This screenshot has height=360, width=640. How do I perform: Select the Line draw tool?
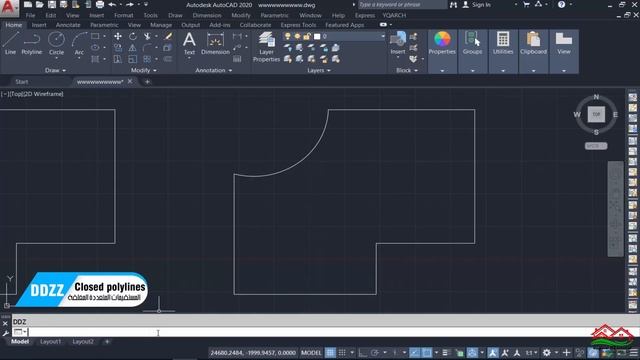click(x=10, y=43)
